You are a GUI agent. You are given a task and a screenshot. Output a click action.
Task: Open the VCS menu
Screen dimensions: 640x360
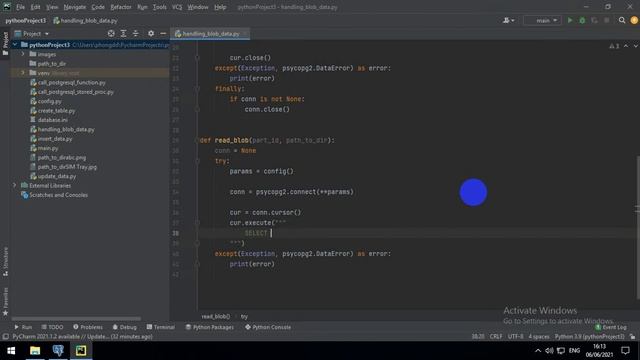(177, 7)
